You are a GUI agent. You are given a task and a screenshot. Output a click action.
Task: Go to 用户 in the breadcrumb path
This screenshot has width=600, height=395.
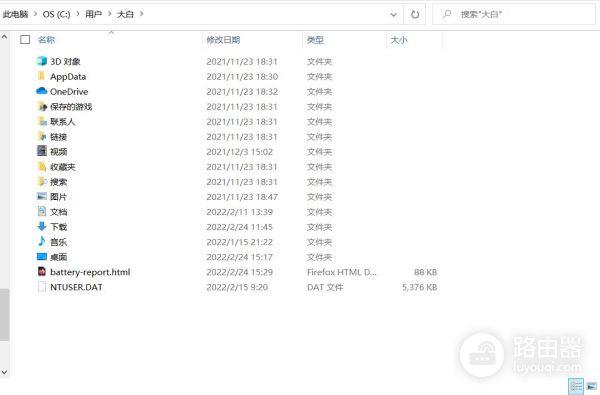click(x=93, y=14)
